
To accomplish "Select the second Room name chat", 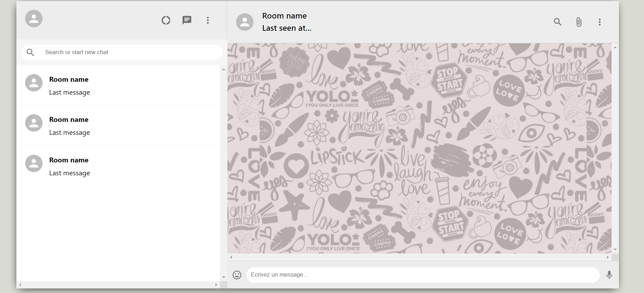I will [x=119, y=126].
